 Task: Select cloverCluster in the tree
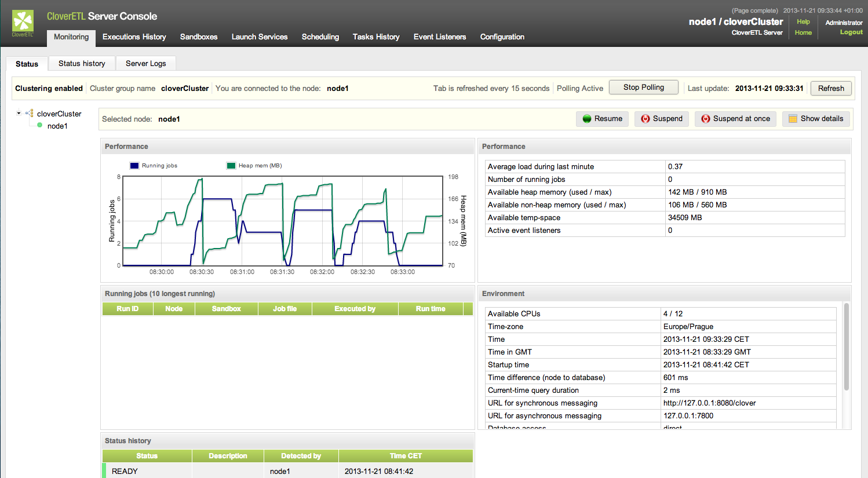59,114
